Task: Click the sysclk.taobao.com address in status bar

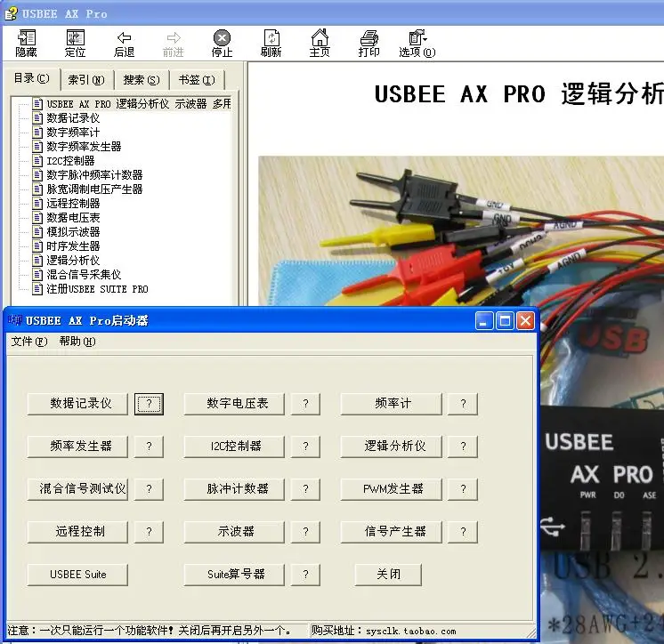Action: (x=411, y=632)
